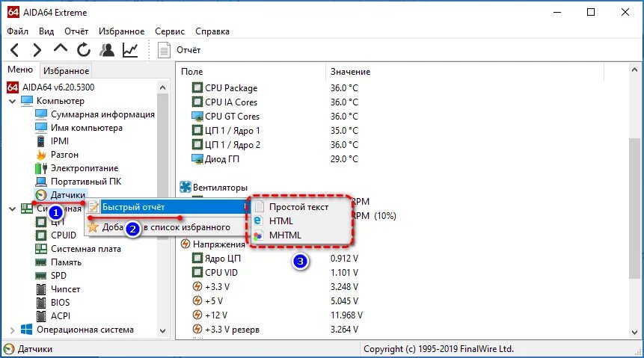Open user management icon in toolbar

coord(107,50)
